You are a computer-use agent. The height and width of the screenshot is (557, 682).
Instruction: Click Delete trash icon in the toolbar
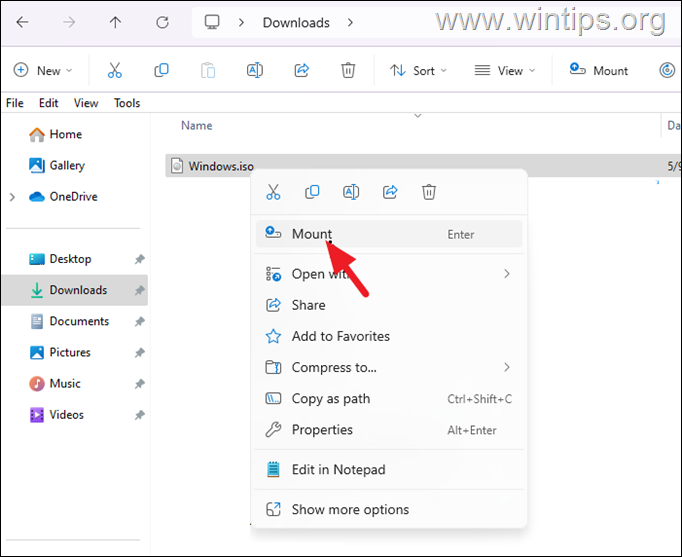348,70
